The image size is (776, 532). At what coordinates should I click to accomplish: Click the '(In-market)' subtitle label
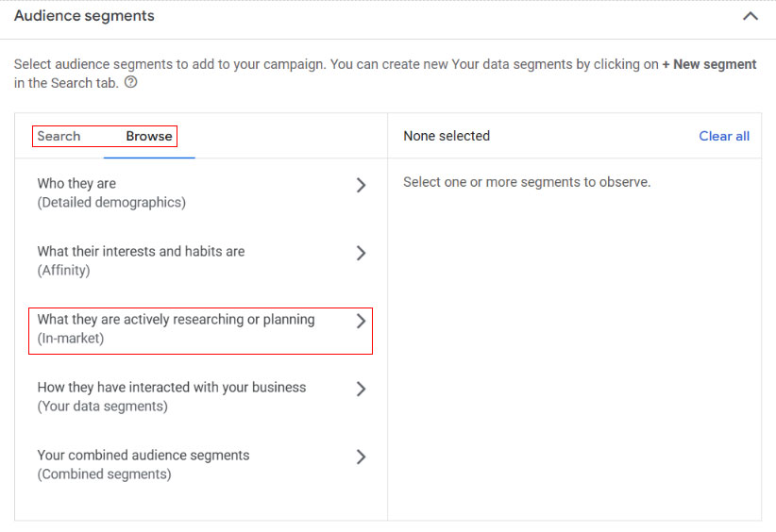pyautogui.click(x=71, y=339)
